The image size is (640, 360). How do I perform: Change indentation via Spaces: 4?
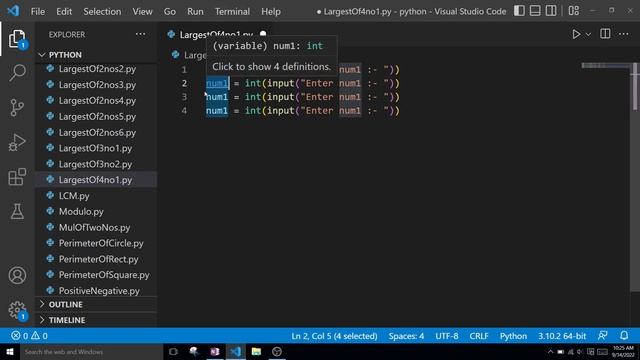[x=406, y=336]
